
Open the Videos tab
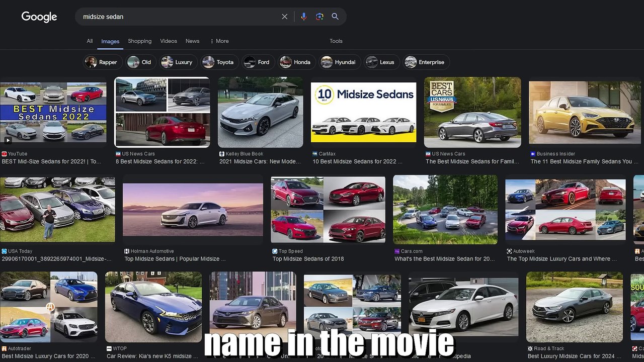[x=169, y=41]
